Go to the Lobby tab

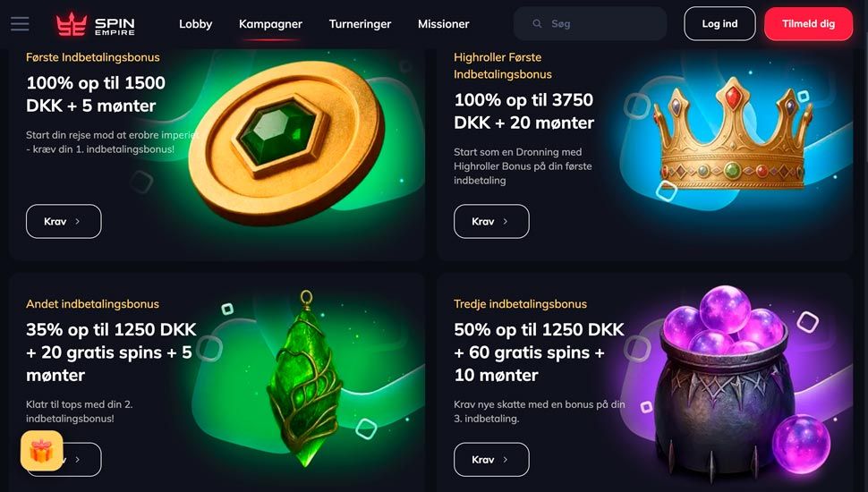[195, 24]
